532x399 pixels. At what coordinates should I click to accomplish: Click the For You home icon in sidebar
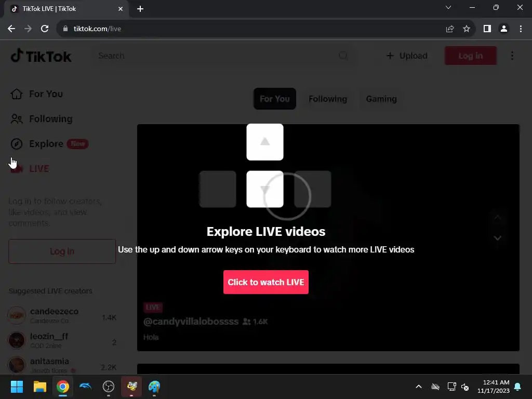16,94
